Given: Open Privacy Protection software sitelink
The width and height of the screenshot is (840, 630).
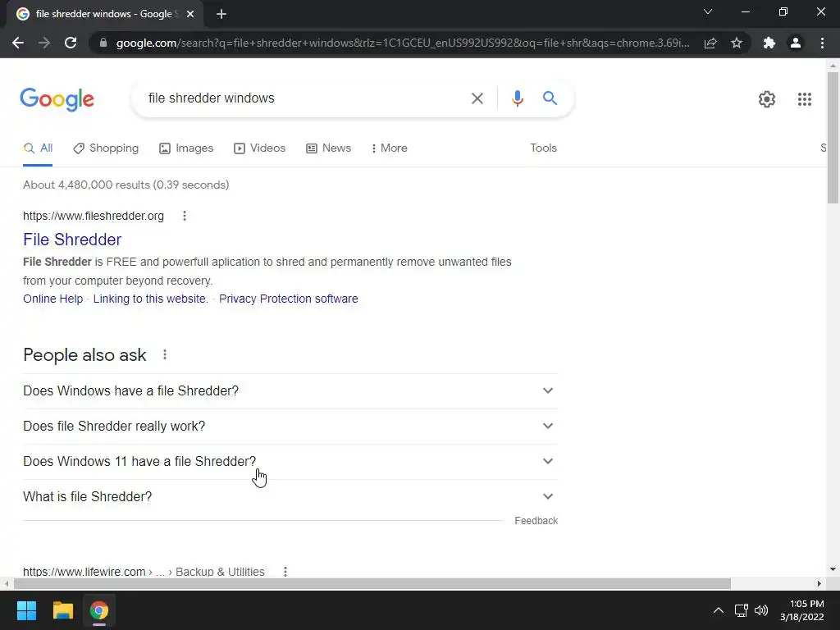Looking at the screenshot, I should pos(288,299).
